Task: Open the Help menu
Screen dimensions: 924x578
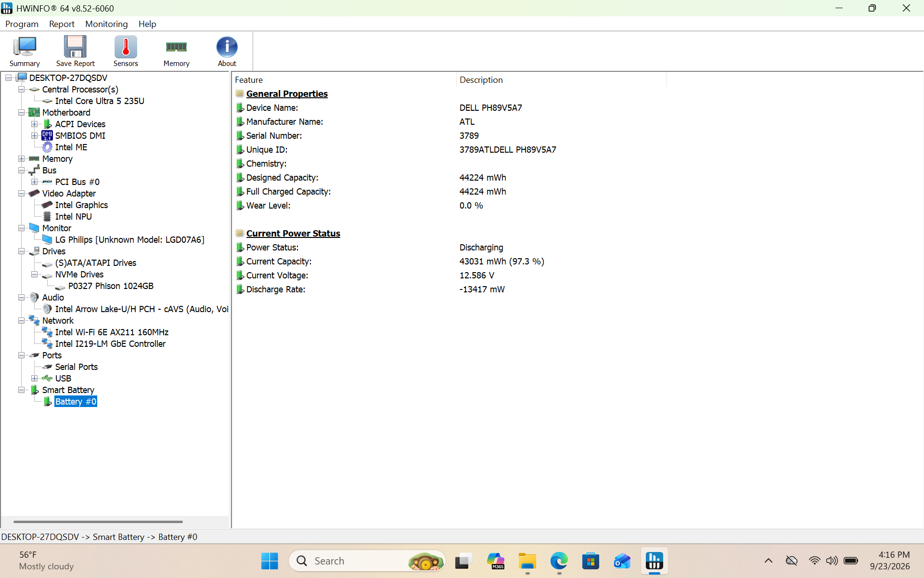Action: coord(147,24)
